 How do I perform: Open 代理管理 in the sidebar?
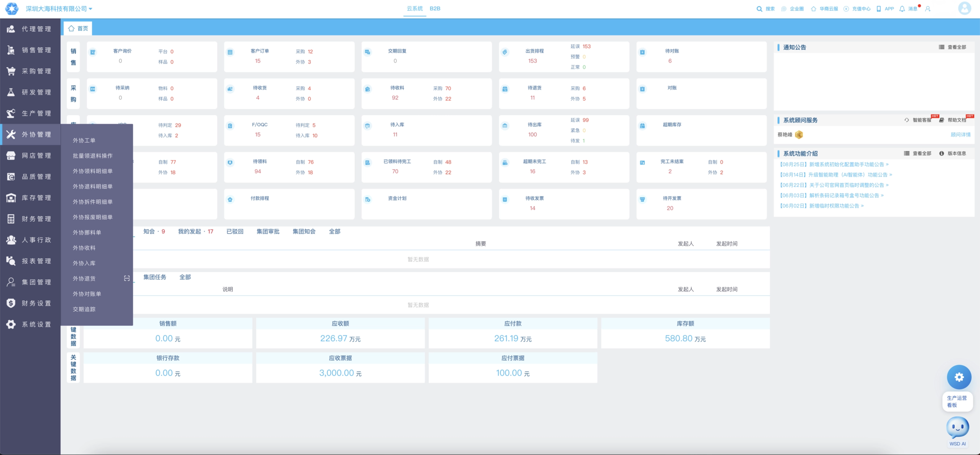pyautogui.click(x=30, y=29)
